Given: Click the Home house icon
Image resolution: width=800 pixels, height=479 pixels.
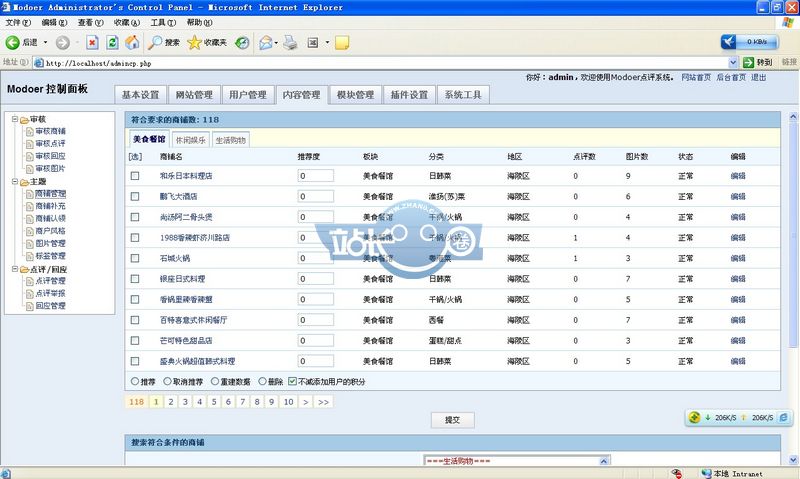Looking at the screenshot, I should click(132, 42).
